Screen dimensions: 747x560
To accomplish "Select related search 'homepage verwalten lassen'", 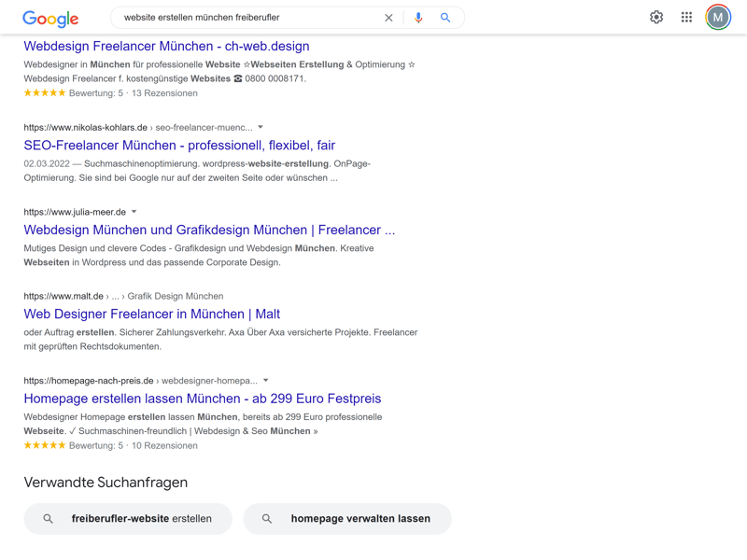I will coord(359,519).
